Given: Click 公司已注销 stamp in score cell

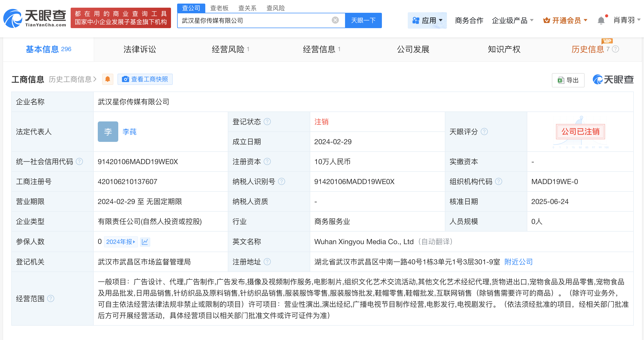Looking at the screenshot, I should pos(581,132).
